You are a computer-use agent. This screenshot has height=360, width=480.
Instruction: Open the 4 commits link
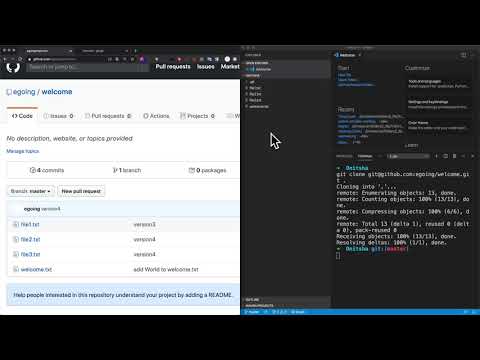47,170
